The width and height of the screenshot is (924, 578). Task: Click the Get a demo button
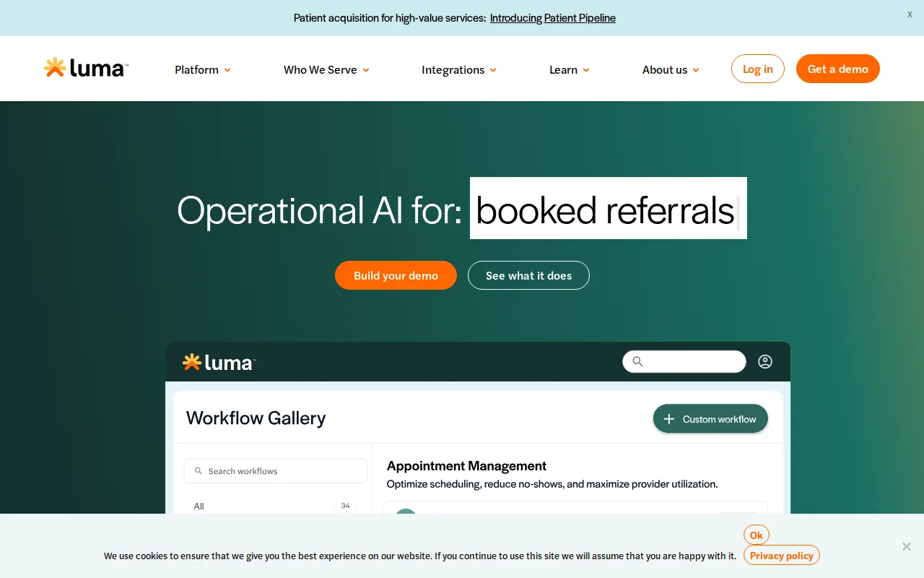point(838,69)
